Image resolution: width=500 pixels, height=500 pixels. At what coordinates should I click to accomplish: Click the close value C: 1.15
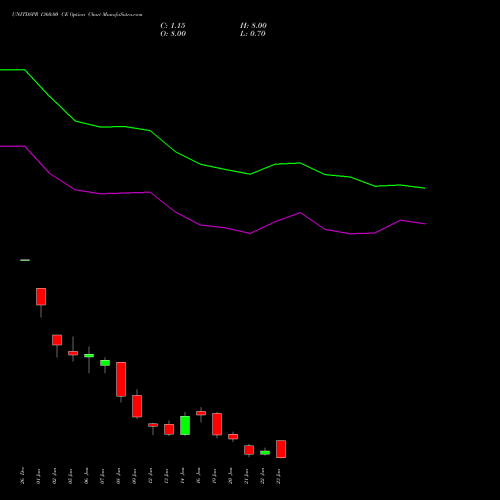173,26
